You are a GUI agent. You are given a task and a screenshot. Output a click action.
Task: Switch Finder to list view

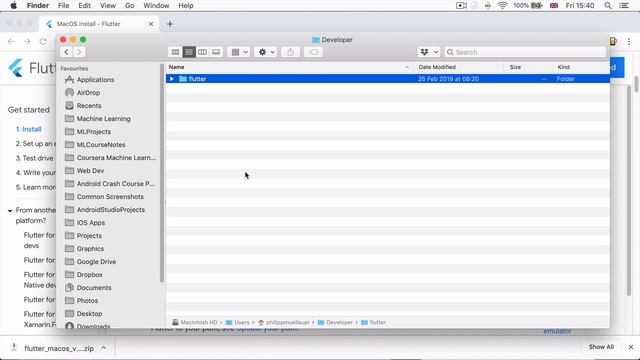click(x=189, y=52)
